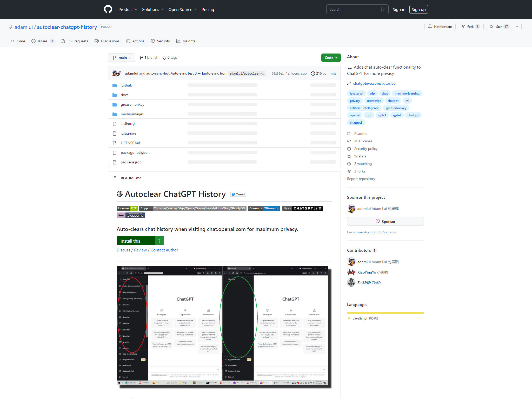Open XiaoYingYo contributor profile
Screen dimensions: 532x399
click(373, 272)
